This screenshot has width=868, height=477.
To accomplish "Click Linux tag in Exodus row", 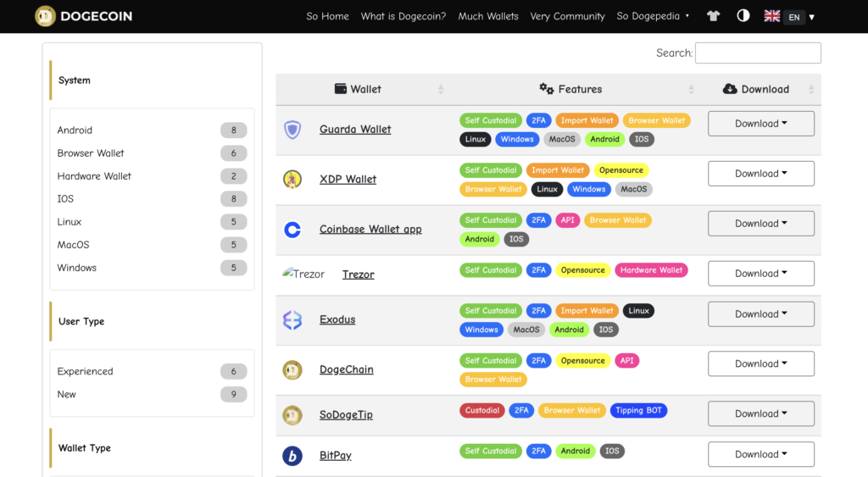I will (x=638, y=311).
